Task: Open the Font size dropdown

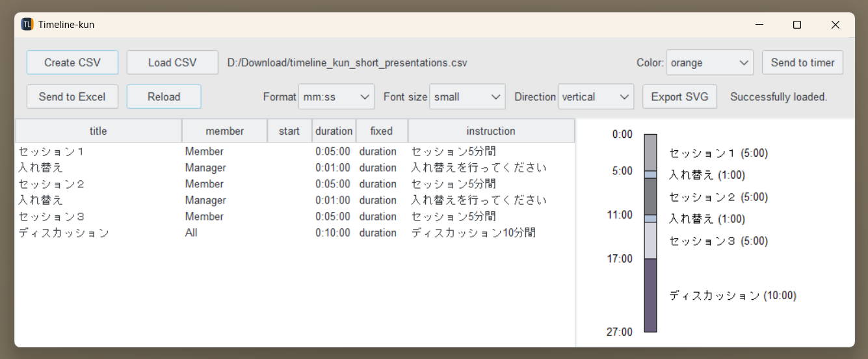Action: 467,97
